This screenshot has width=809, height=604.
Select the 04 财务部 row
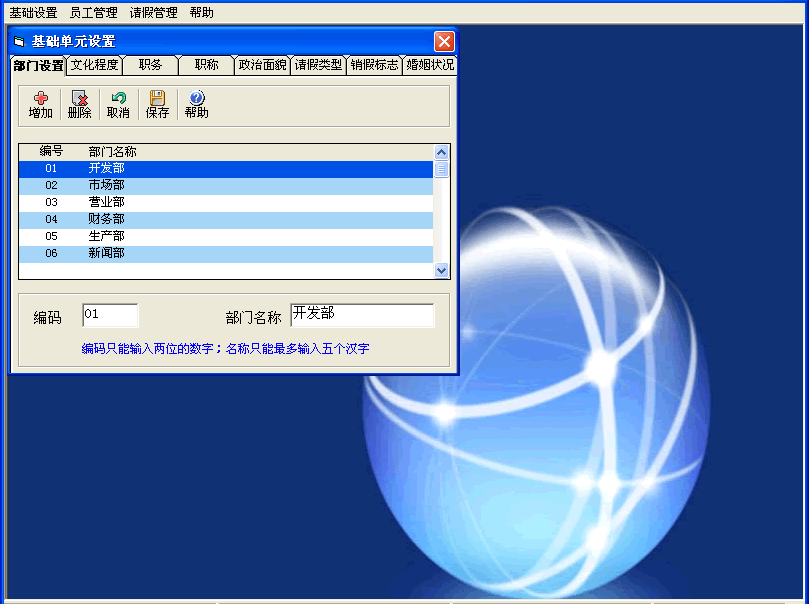(226, 220)
